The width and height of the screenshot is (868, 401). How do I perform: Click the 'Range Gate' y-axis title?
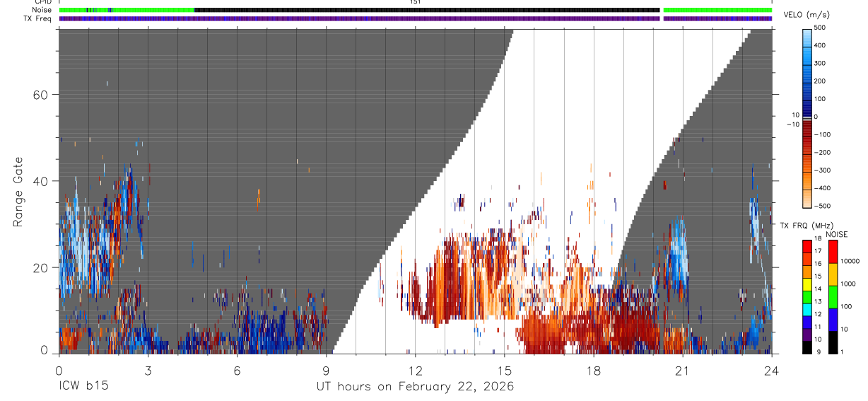coord(19,192)
